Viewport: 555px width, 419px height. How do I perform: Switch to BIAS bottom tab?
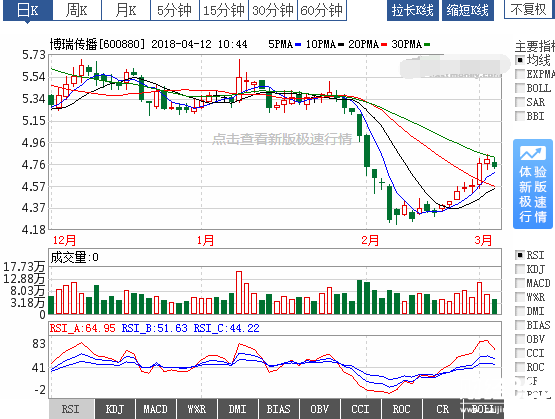point(279,409)
